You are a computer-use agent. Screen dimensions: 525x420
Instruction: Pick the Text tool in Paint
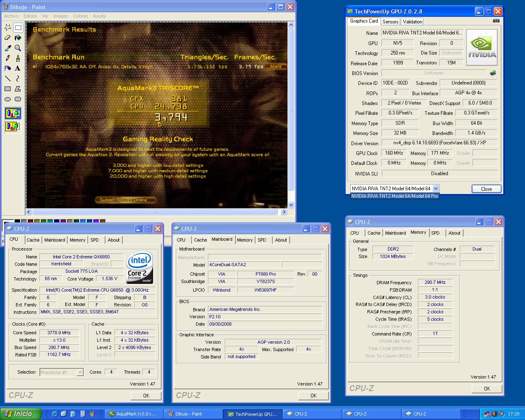pyautogui.click(x=18, y=68)
